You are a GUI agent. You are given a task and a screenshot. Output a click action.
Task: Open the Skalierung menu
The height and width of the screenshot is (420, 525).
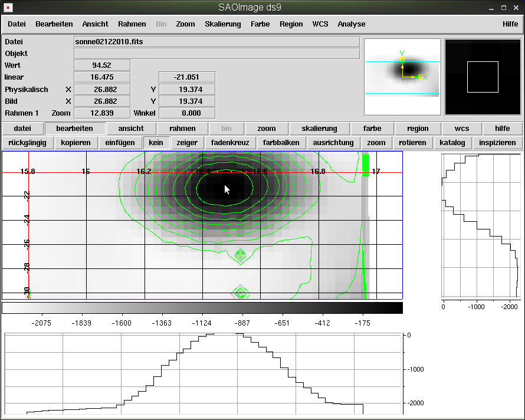223,24
